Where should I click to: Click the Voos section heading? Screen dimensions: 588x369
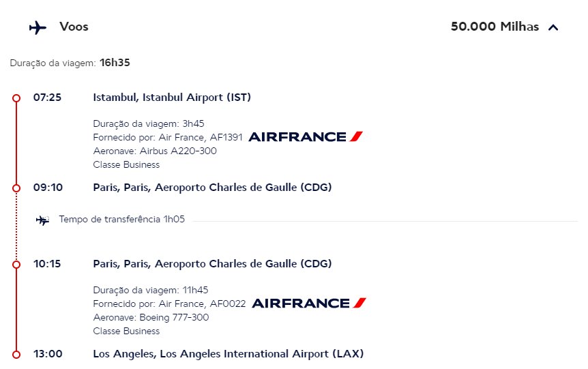tap(74, 27)
